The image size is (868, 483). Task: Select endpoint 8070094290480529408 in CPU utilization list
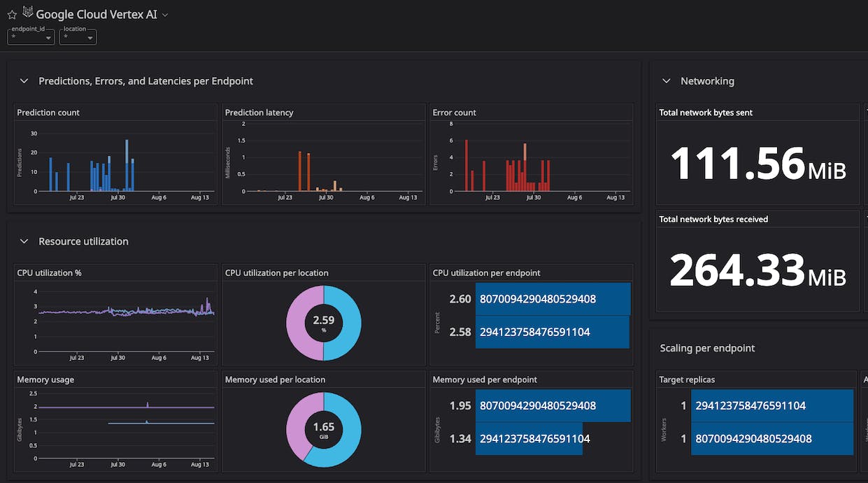coord(553,299)
